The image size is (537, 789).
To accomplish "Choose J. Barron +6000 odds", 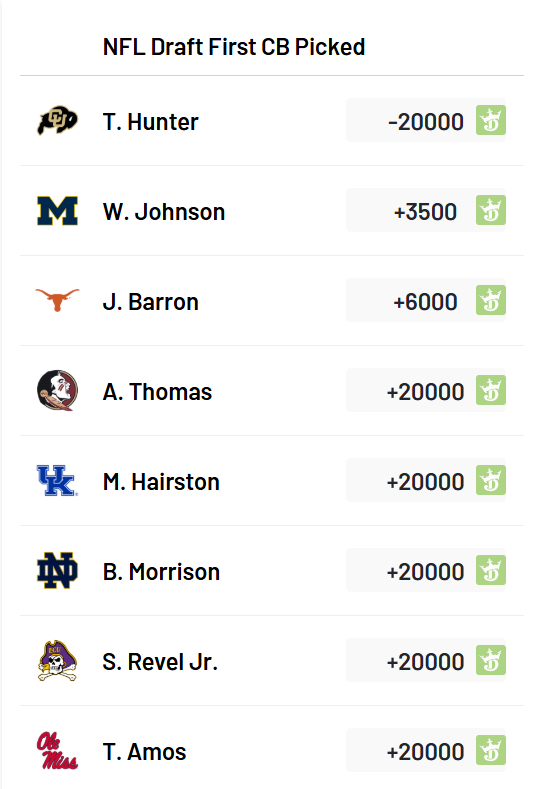I will (426, 300).
